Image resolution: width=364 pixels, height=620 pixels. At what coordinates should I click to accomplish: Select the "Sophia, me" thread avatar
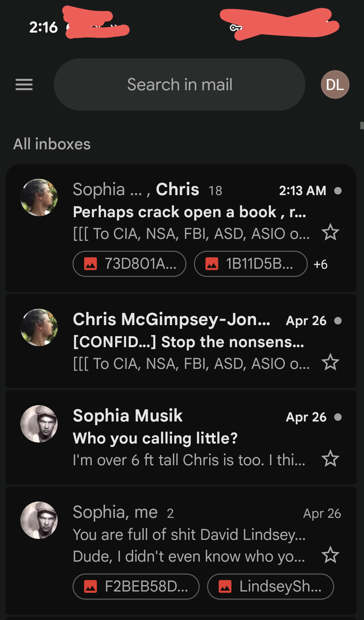(39, 520)
